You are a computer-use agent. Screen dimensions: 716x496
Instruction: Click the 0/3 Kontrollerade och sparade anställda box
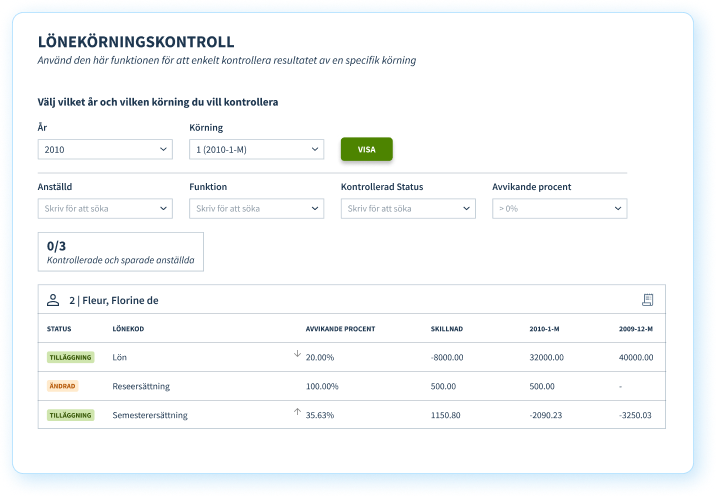click(121, 252)
